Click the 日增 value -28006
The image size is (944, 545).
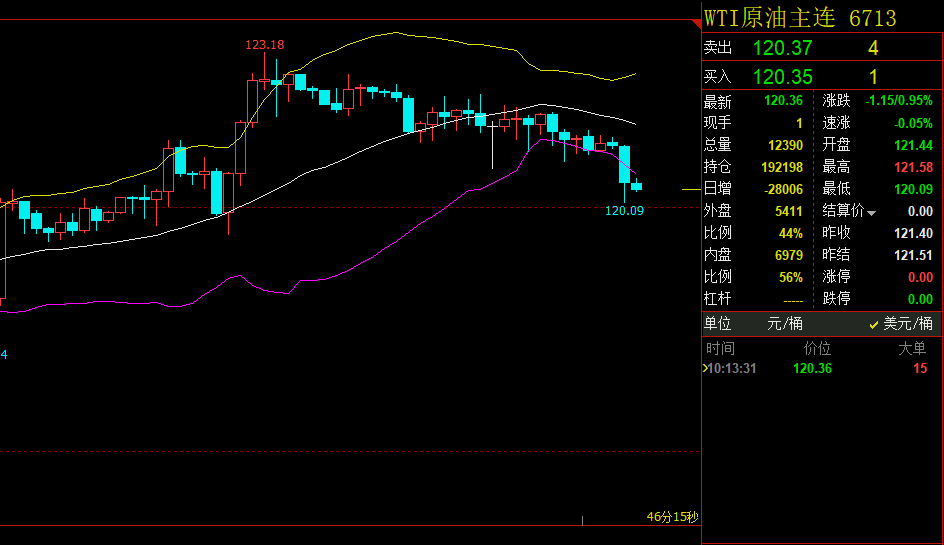783,189
